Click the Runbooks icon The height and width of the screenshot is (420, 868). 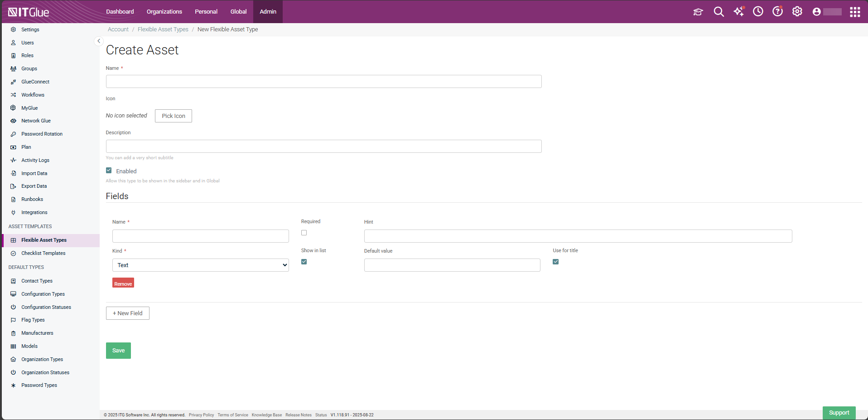[x=13, y=199]
